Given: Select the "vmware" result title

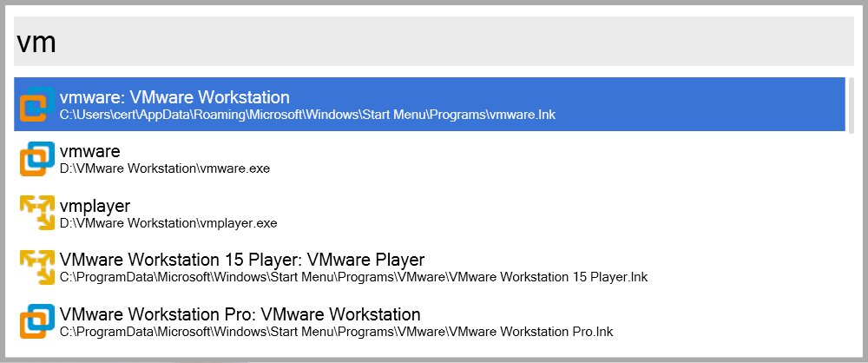Looking at the screenshot, I should (89, 151).
